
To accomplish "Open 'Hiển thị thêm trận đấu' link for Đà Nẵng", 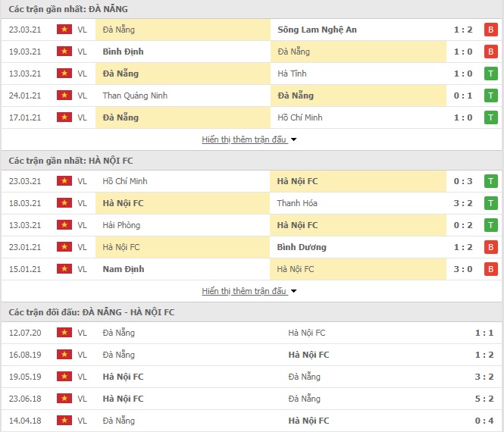I will [244, 139].
